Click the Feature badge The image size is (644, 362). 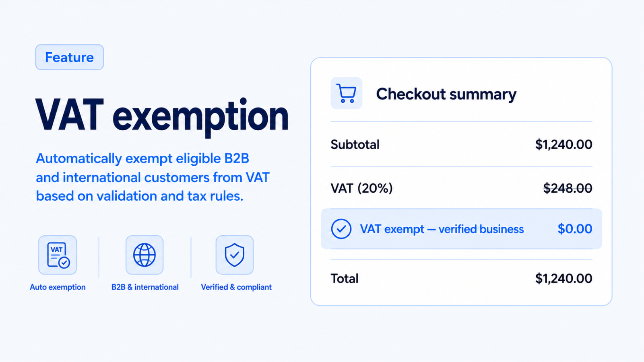(x=70, y=57)
